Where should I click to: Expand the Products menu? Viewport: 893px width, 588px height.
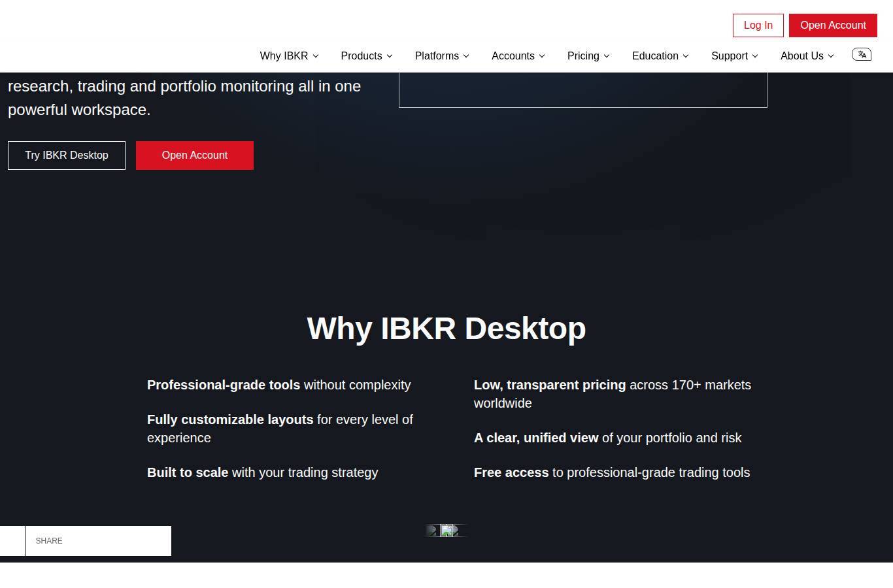tap(366, 56)
